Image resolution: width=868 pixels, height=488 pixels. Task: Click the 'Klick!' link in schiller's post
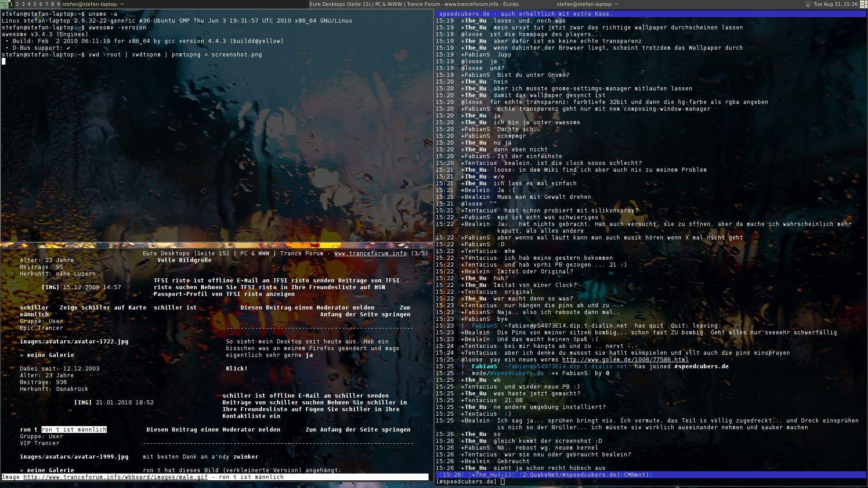click(236, 369)
